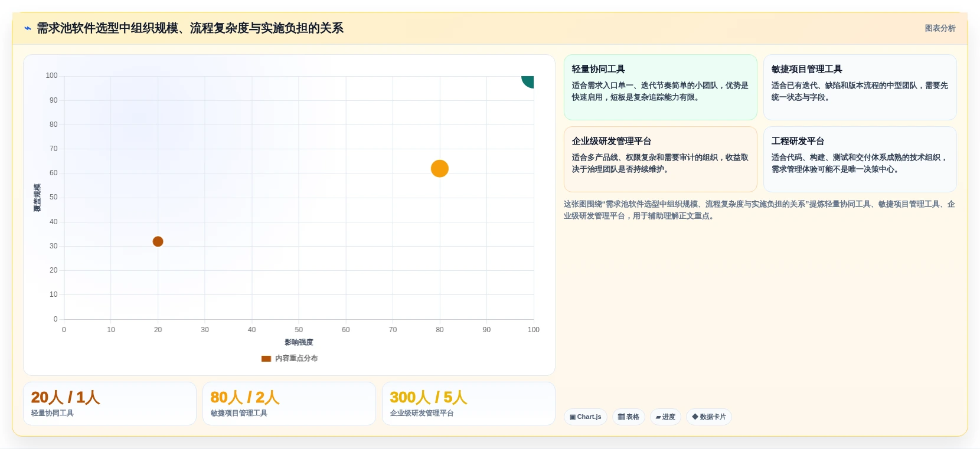Toggle the 内容重点分布 legend swatch
Viewport: 980px width, 449px height.
click(266, 358)
